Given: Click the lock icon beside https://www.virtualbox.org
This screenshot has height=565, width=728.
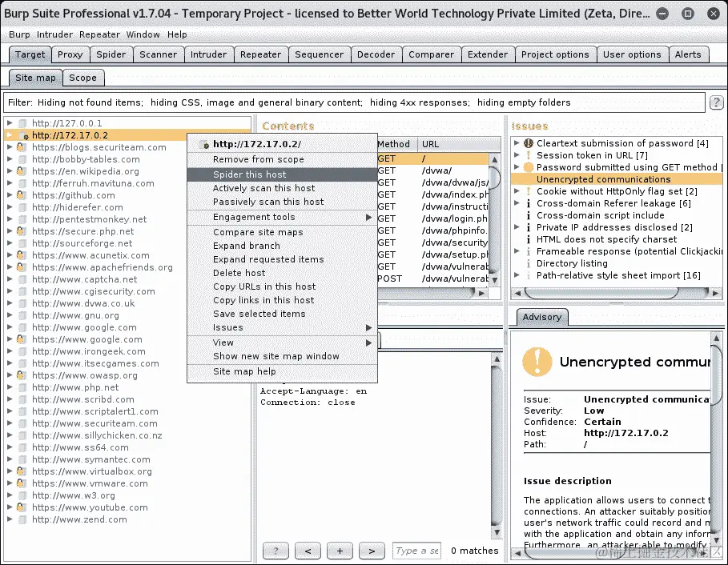Looking at the screenshot, I should click(22, 471).
